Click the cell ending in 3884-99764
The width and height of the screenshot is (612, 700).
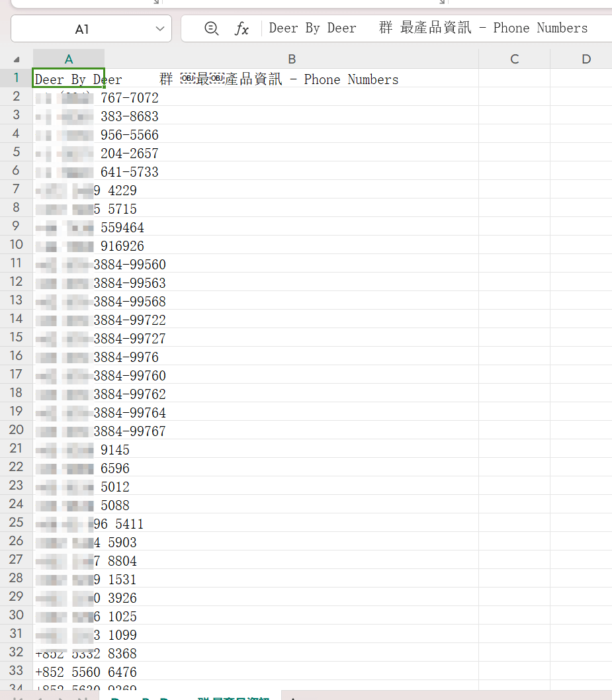tap(69, 412)
